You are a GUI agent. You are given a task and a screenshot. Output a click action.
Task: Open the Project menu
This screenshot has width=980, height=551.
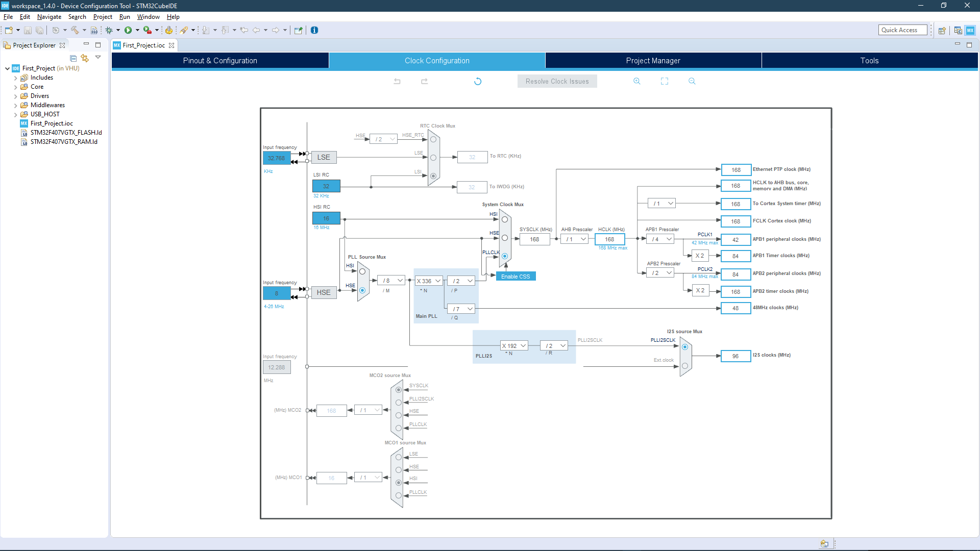coord(102,17)
